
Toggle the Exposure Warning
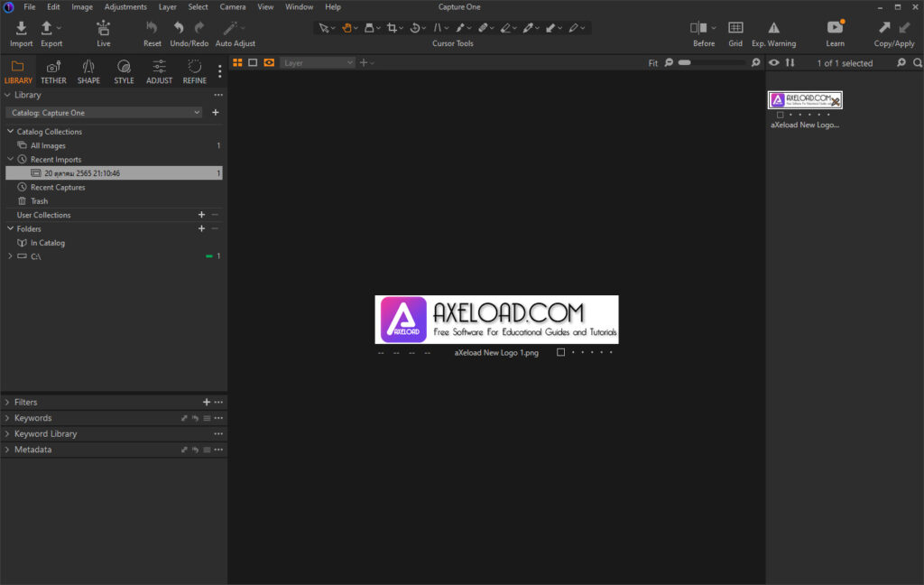point(773,28)
